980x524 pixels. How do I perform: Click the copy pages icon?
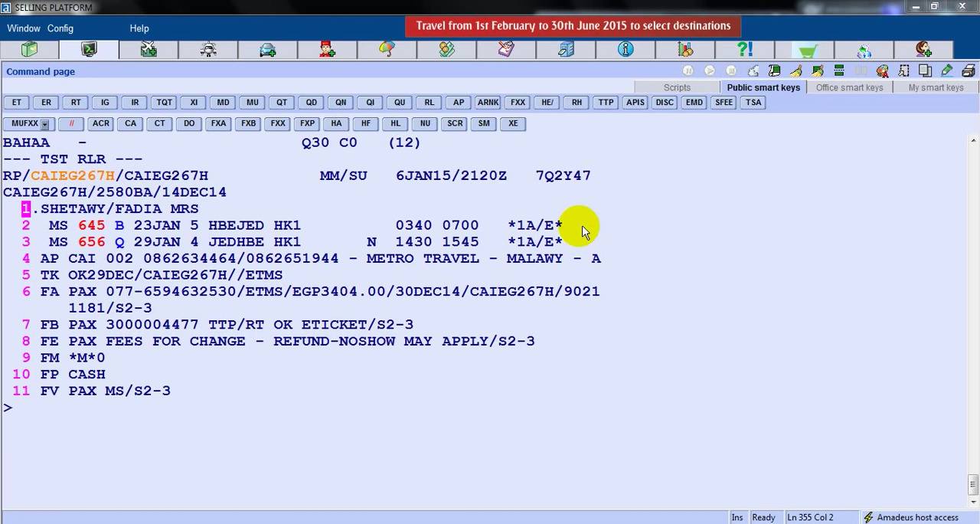926,71
